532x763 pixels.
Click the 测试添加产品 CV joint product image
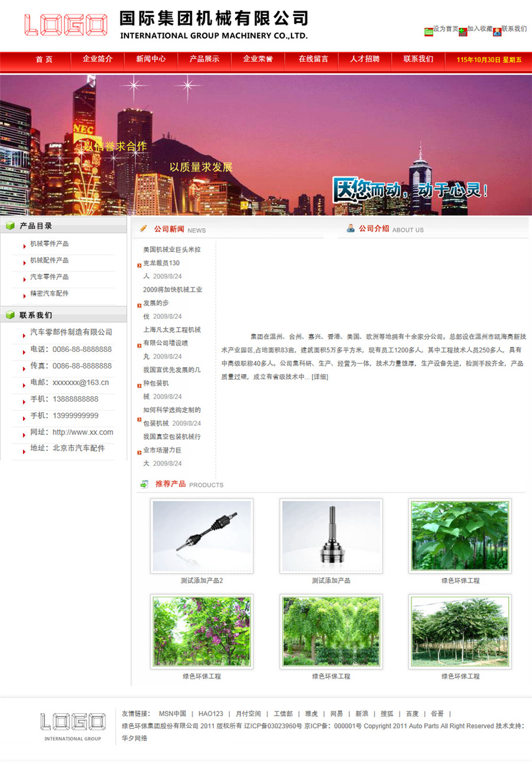[x=331, y=535]
